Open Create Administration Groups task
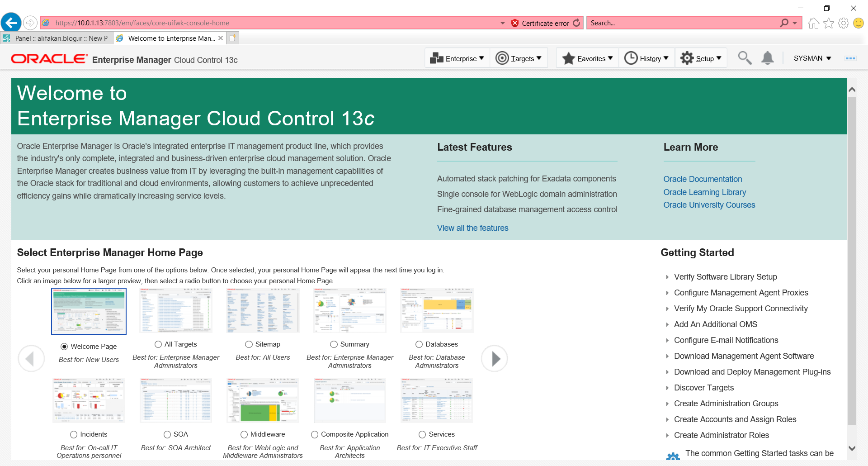868x466 pixels. pyautogui.click(x=726, y=404)
